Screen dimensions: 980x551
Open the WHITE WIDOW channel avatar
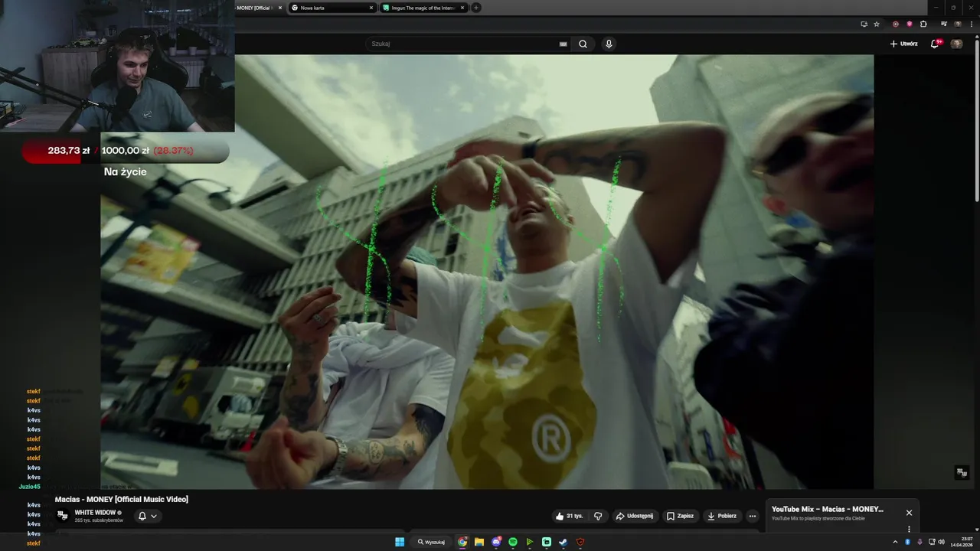(62, 515)
